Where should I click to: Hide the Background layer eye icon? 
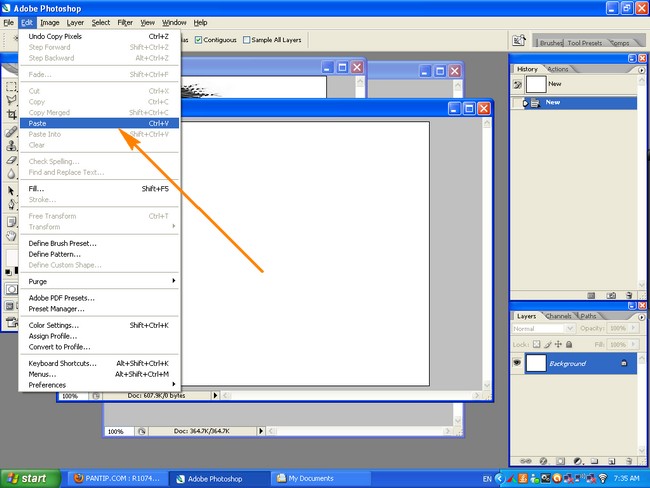(517, 363)
